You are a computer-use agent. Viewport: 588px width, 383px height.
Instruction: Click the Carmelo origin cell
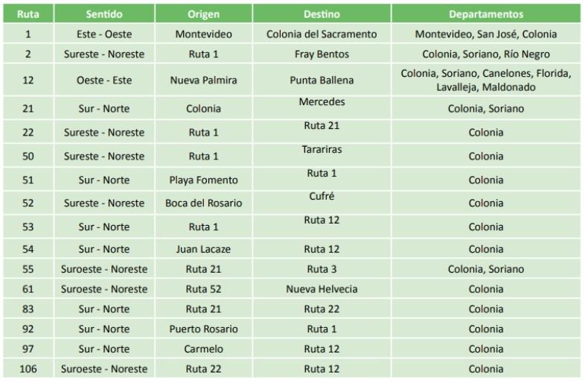[204, 349]
